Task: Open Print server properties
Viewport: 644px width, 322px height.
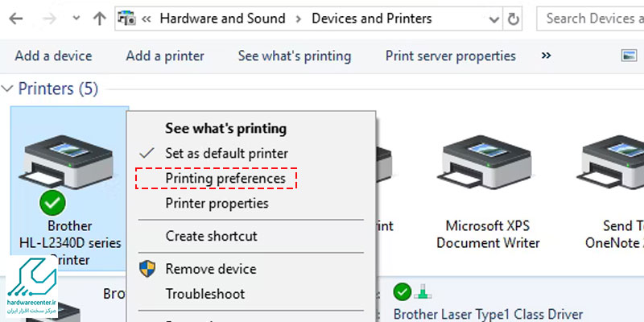Action: coord(451,56)
